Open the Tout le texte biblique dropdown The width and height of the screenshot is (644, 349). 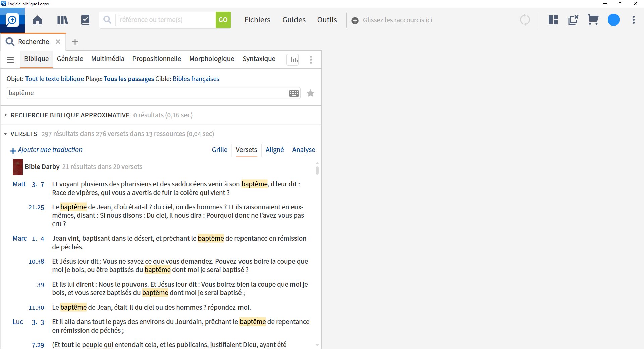tap(54, 79)
